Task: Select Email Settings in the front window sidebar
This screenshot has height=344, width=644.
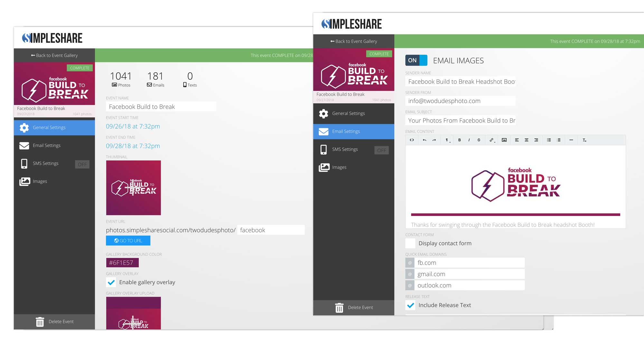Action: pos(354,132)
